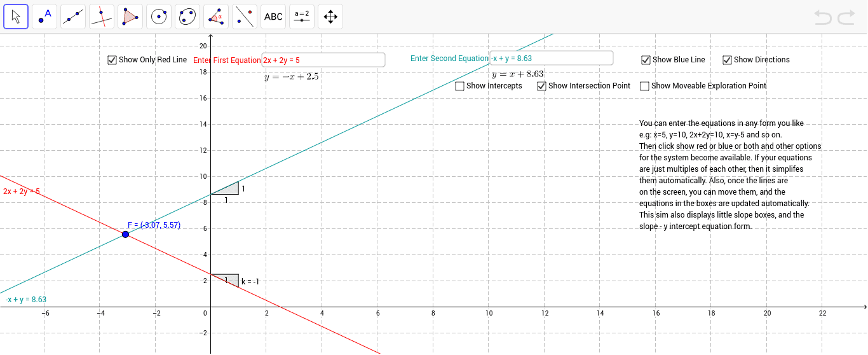This screenshot has width=868, height=355.
Task: Click the F = (-3.07, 5.57) label
Action: 154,225
